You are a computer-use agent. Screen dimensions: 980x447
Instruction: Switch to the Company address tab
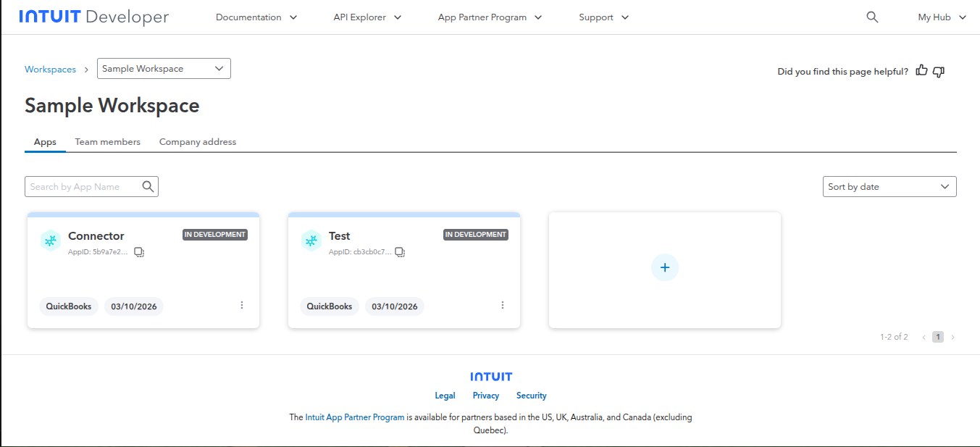click(198, 142)
